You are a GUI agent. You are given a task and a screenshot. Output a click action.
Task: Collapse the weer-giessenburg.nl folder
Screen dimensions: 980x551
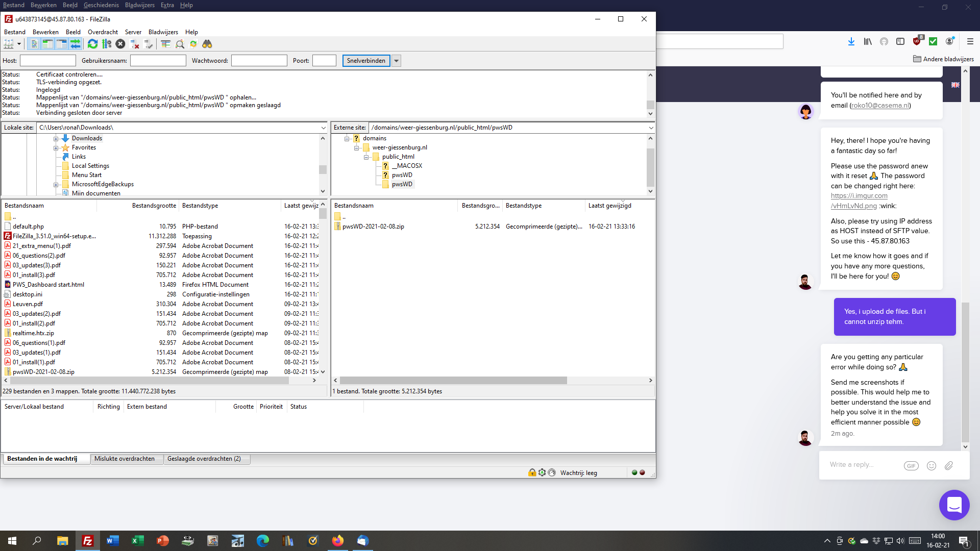356,148
